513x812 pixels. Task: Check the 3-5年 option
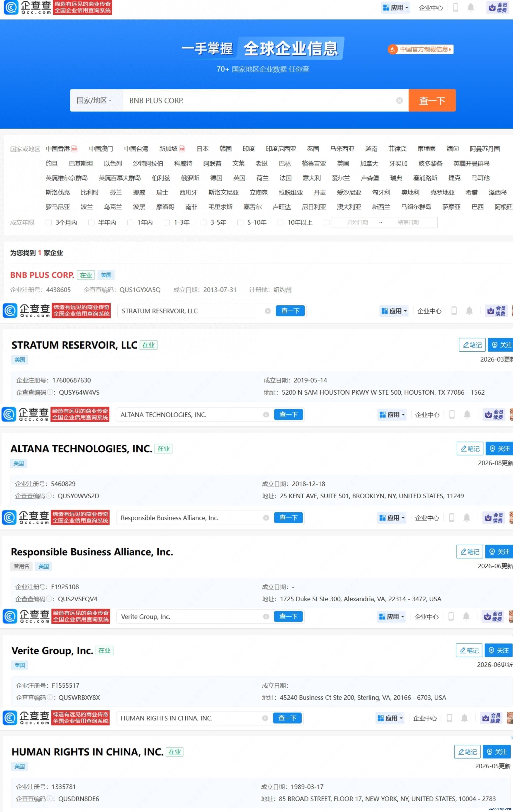(x=203, y=223)
